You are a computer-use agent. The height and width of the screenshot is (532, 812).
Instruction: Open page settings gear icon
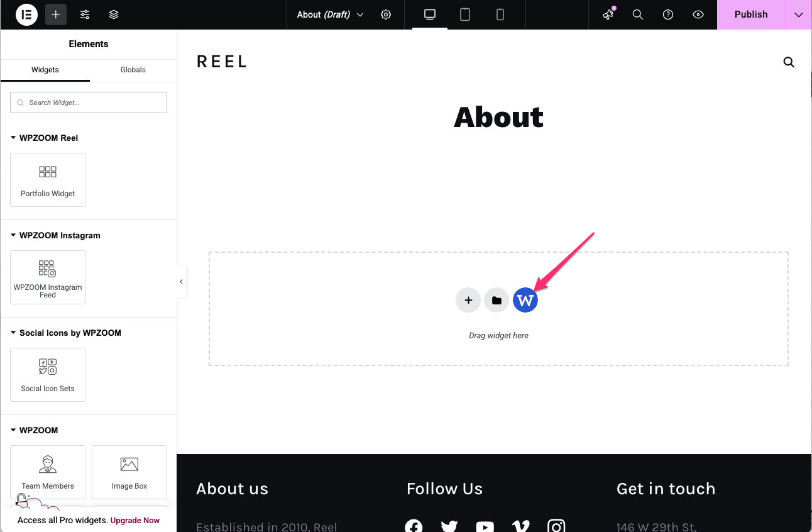point(386,14)
